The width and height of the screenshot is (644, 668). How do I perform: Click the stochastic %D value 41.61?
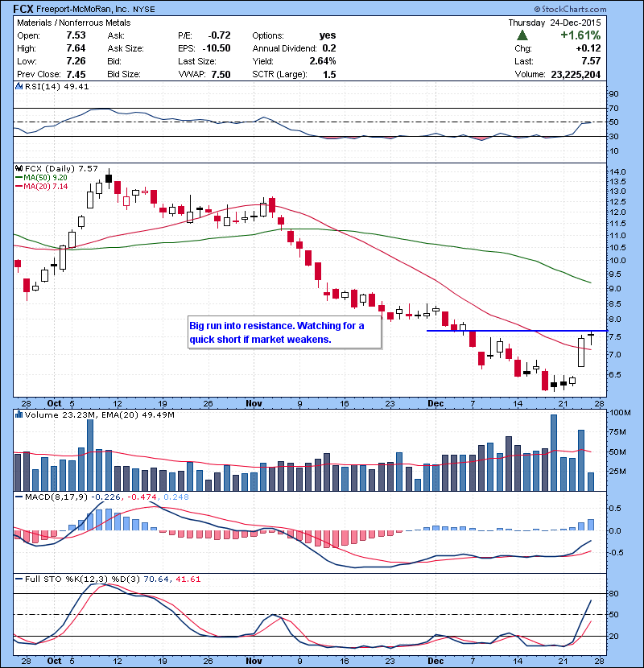click(x=188, y=579)
